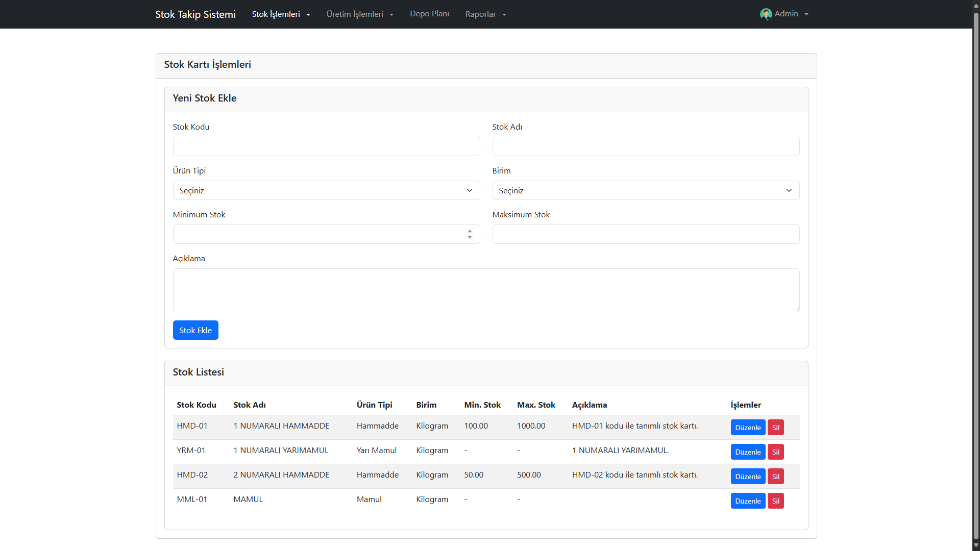Click the Açıklama column header
980x551 pixels.
[590, 405]
